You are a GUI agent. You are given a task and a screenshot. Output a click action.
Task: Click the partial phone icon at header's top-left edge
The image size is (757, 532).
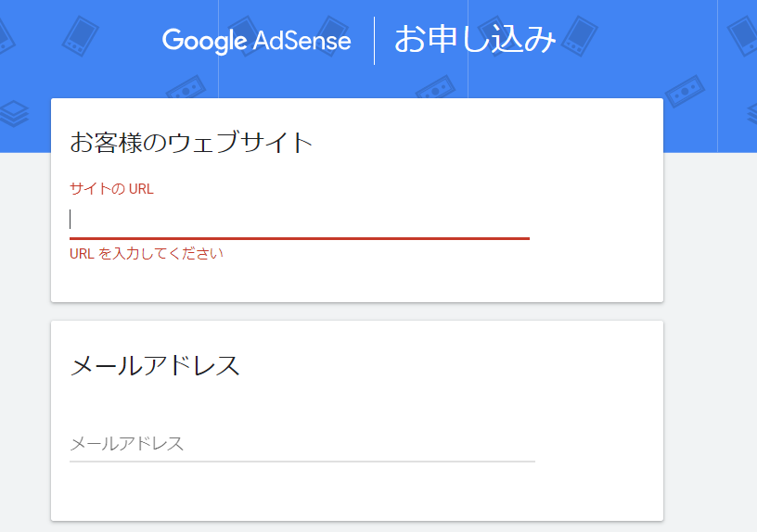tap(5, 35)
